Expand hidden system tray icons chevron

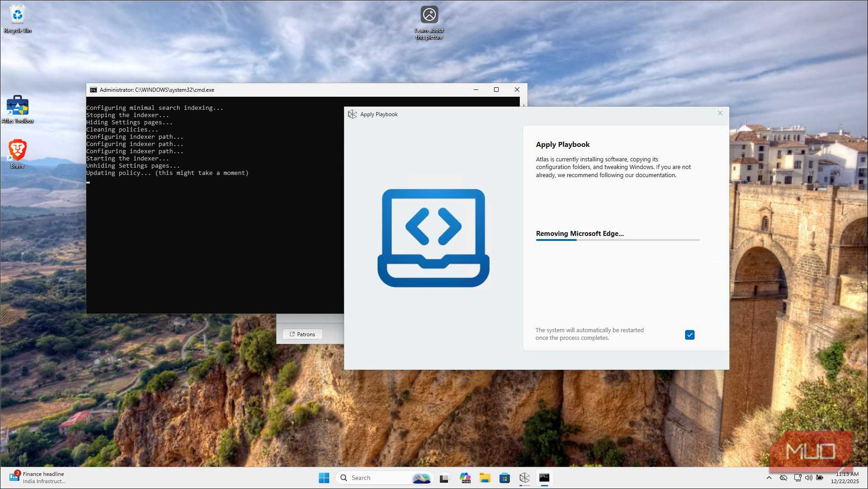click(x=769, y=478)
